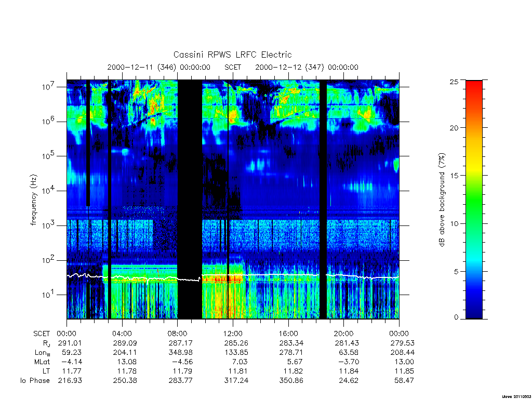This screenshot has height=399, width=532.
Task: Select the start date 2000-12-11 (346) 00:00:00
Action: (x=159, y=67)
